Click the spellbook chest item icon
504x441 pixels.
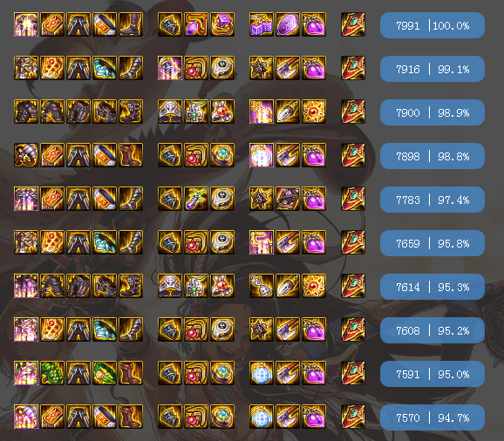[288, 199]
